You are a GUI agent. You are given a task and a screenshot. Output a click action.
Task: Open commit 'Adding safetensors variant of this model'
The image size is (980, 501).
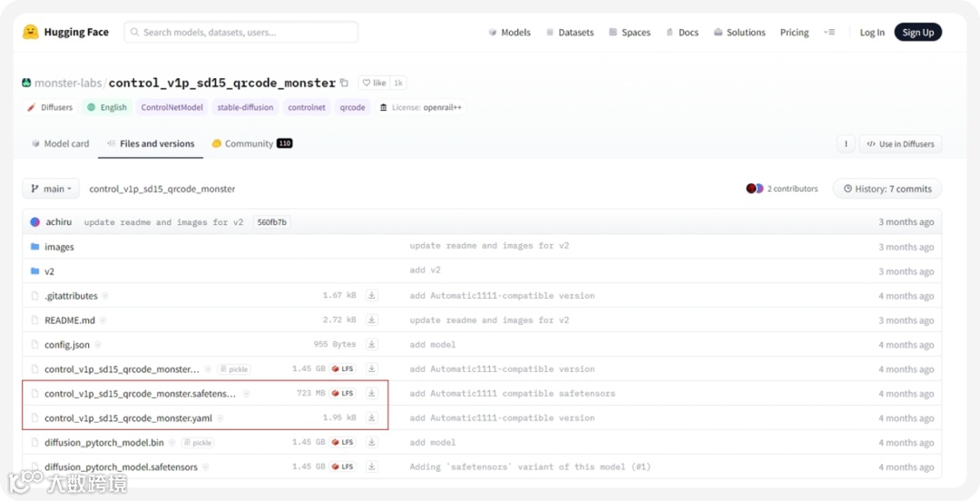coord(530,467)
